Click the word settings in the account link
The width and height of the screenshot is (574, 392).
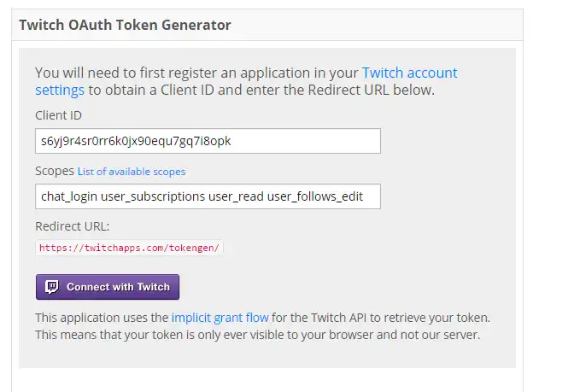pyautogui.click(x=60, y=90)
